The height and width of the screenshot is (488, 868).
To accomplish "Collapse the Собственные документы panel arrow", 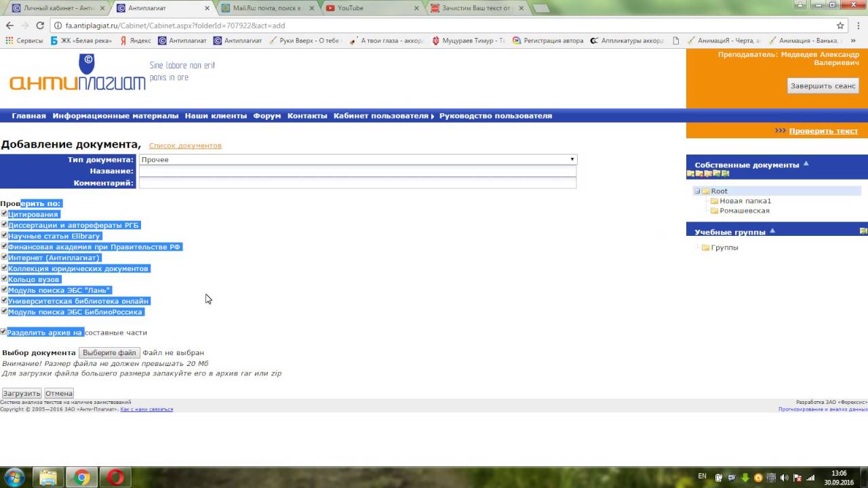I will 806,164.
